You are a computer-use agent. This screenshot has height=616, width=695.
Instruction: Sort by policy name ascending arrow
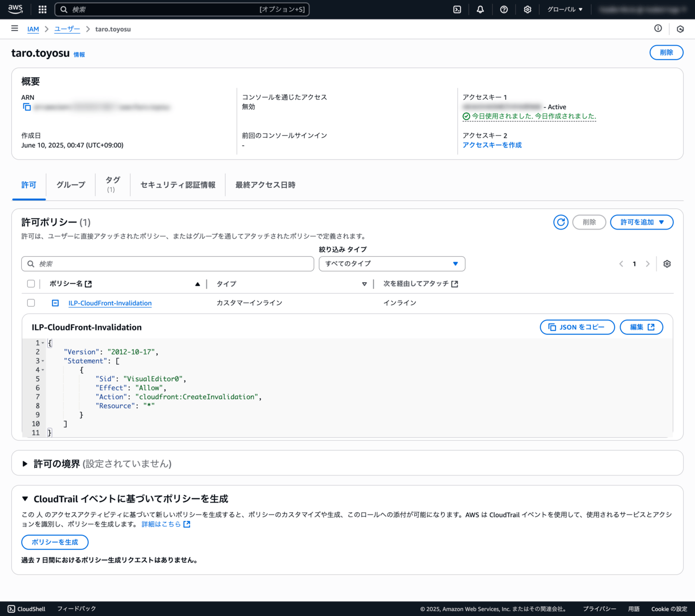(198, 284)
